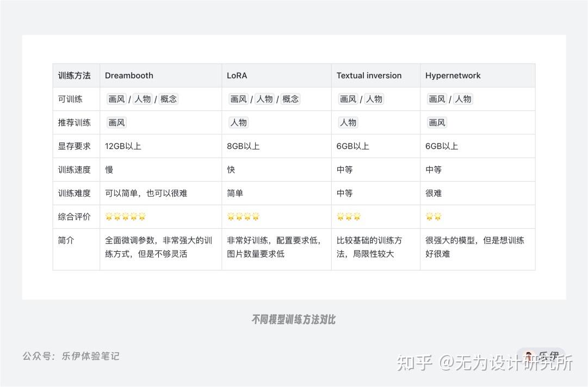Click the three-star rating for Textual inversion
This screenshot has height=387, width=588.
pos(349,216)
